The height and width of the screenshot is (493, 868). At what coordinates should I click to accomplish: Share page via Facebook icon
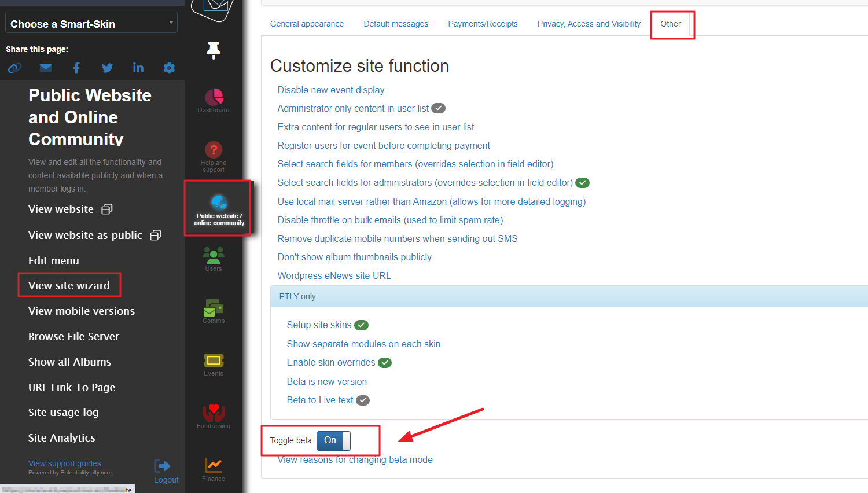76,68
